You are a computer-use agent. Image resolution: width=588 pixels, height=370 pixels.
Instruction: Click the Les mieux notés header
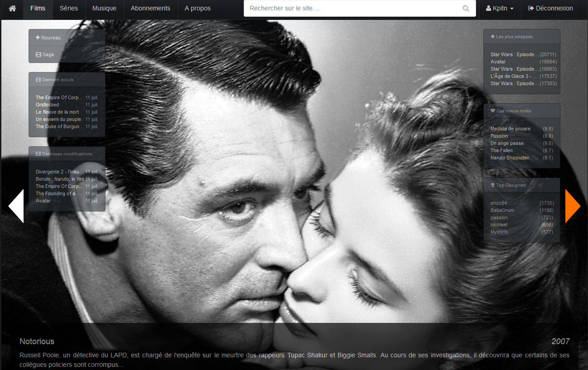click(x=522, y=111)
